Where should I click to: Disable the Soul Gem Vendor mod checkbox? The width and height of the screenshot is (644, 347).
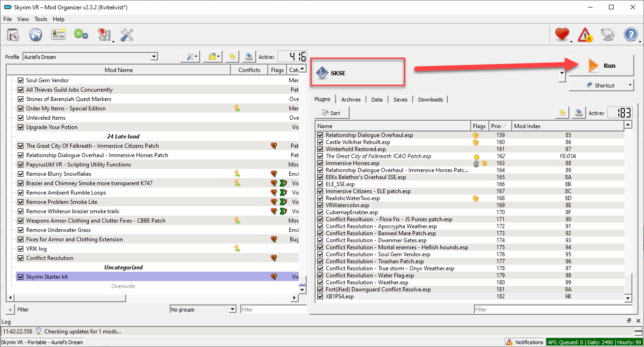[x=21, y=80]
